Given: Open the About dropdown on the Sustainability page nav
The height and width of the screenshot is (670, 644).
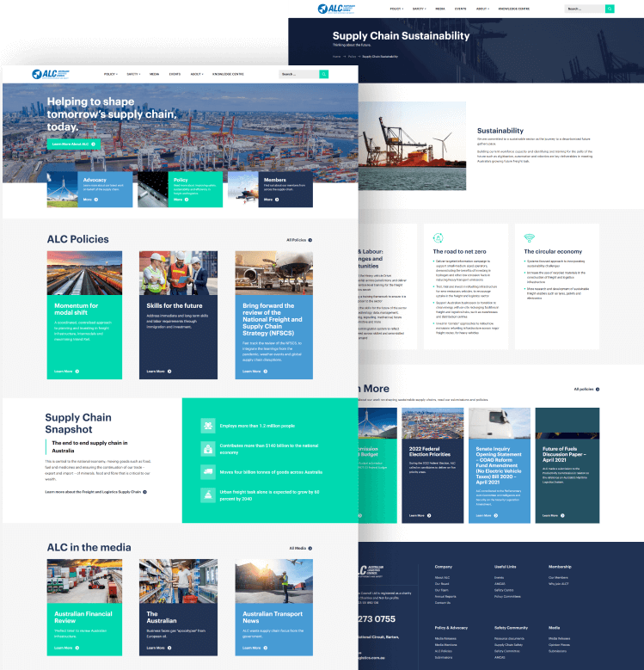Looking at the screenshot, I should [482, 9].
